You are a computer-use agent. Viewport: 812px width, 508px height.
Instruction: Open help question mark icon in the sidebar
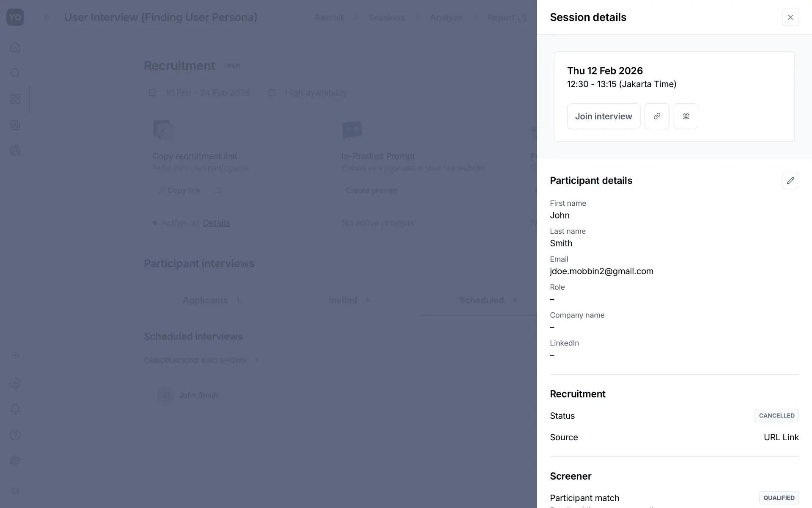click(x=15, y=435)
